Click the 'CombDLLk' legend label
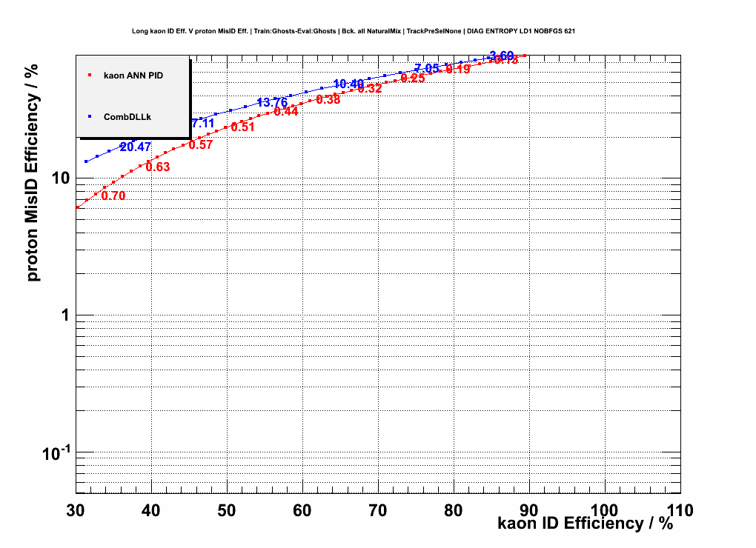 click(x=127, y=117)
